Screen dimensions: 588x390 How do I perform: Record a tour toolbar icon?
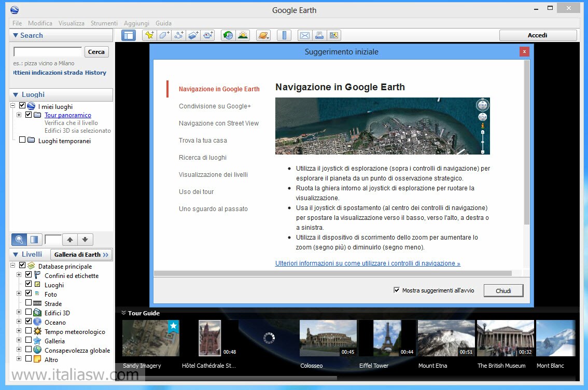point(208,35)
